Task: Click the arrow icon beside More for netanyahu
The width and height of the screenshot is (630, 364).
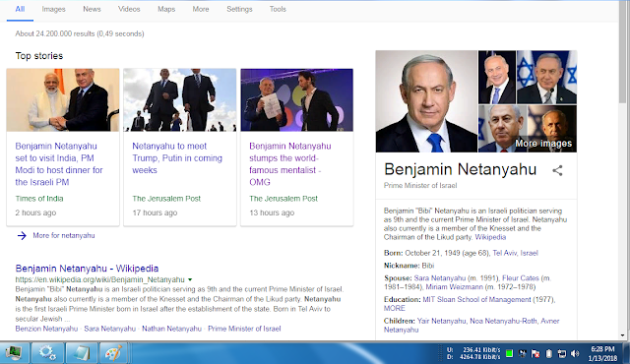Action: click(22, 235)
